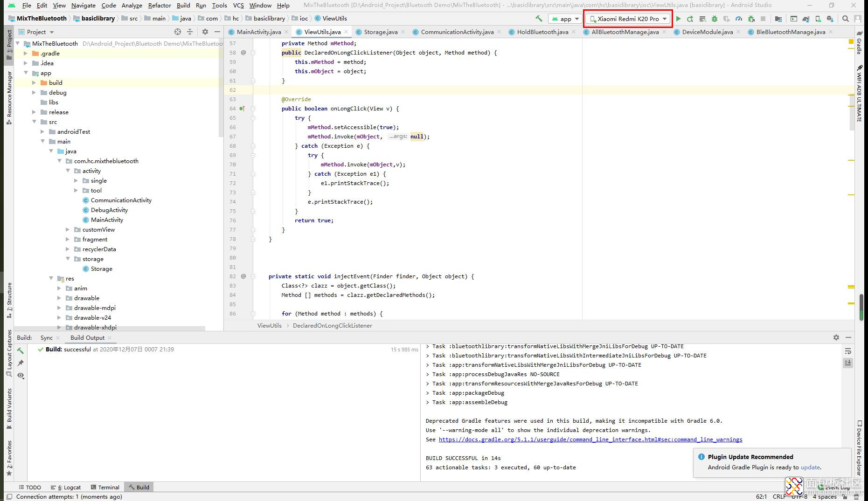868x501 pixels.
Task: Collapse the src folder in the project tree
Action: tap(34, 122)
